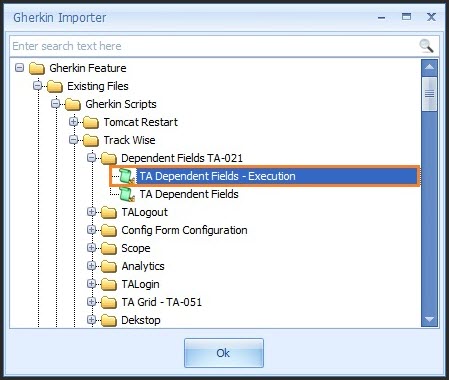Click the Analytics folder icon
Viewport: 449px width, 380px height.
[x=109, y=266]
